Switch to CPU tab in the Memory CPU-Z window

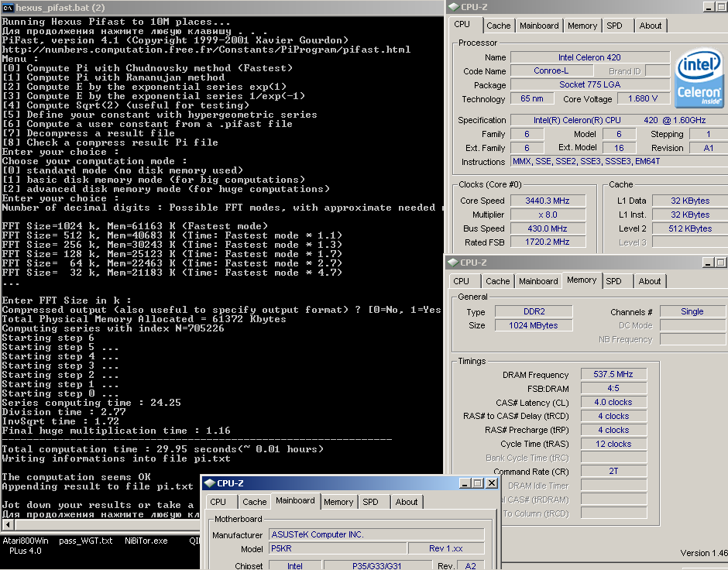(461, 281)
